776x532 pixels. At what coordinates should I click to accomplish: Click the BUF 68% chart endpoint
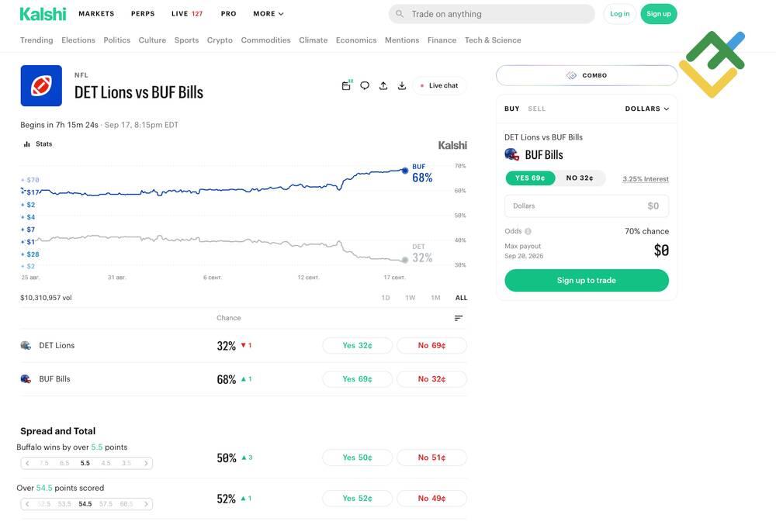405,171
